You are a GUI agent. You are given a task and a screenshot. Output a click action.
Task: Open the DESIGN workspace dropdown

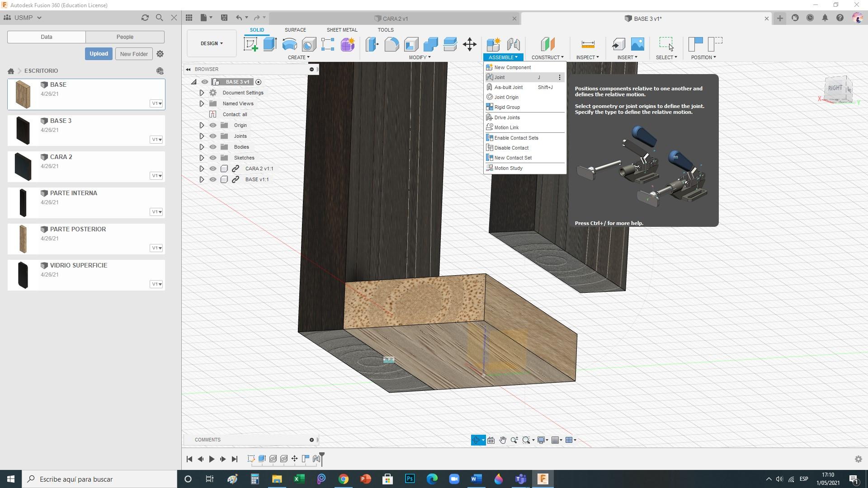[212, 43]
